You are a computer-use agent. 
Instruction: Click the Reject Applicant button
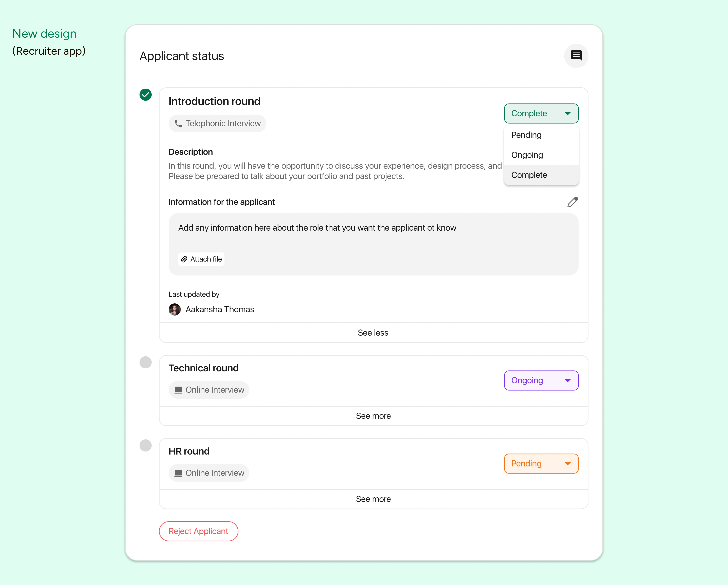point(199,531)
